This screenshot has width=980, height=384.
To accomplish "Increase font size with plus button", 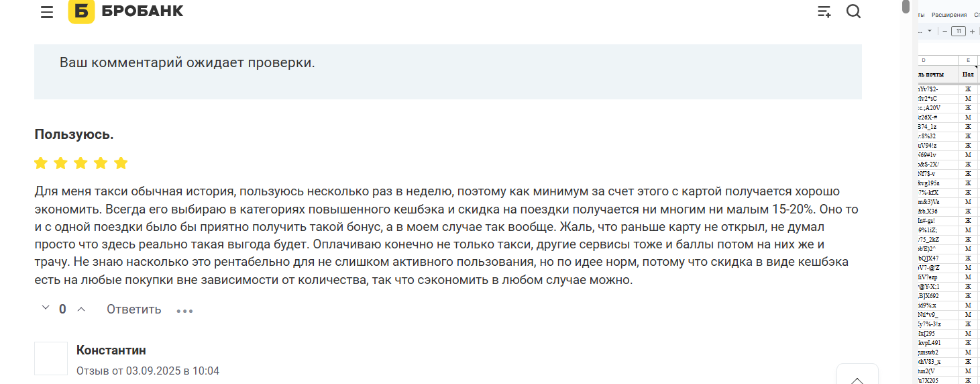I will pos(973,32).
